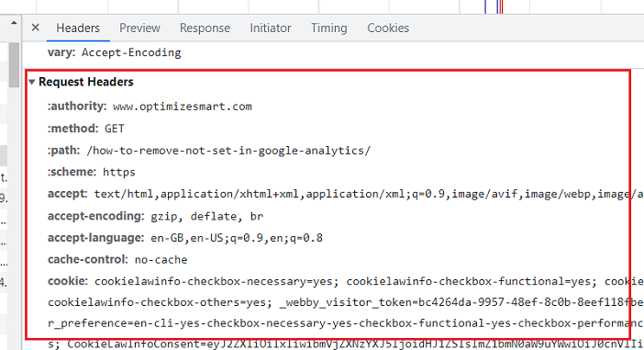Click the Request Headers section title
This screenshot has height=350, width=644.
point(86,82)
